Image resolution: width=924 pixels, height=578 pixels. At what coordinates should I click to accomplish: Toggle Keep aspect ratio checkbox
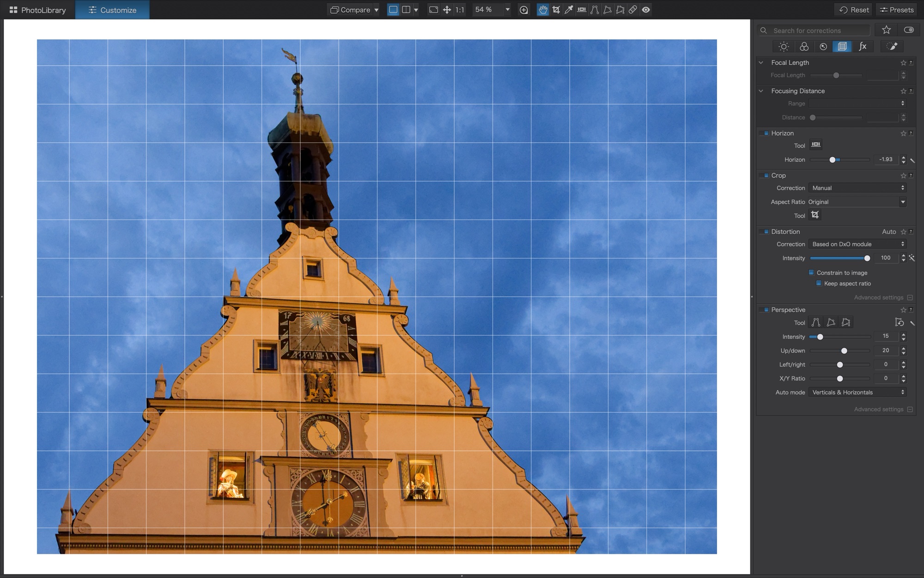[x=819, y=283]
